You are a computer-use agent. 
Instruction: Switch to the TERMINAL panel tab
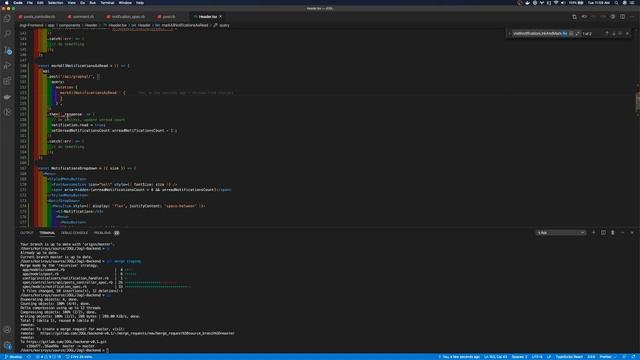click(47, 233)
